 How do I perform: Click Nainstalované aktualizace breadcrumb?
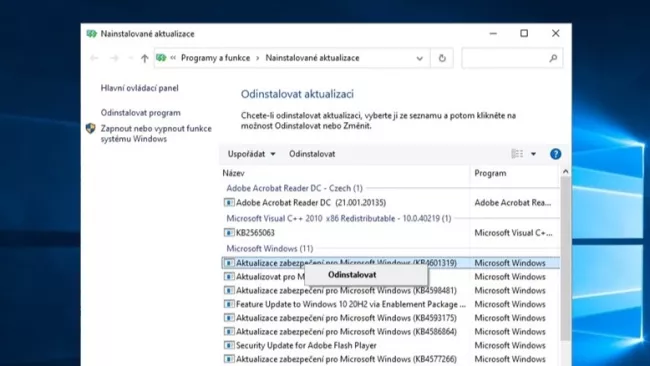click(x=312, y=58)
